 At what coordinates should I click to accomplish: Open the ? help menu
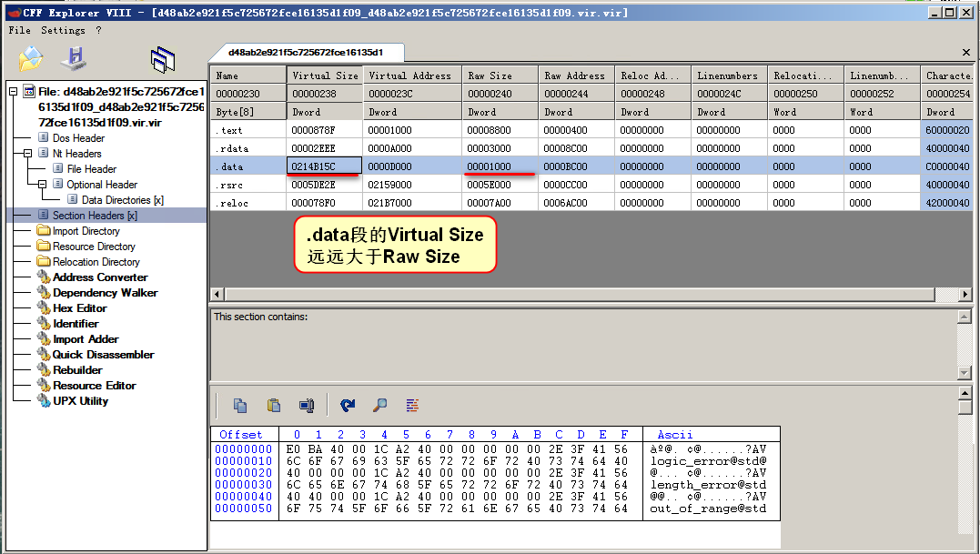tap(98, 30)
